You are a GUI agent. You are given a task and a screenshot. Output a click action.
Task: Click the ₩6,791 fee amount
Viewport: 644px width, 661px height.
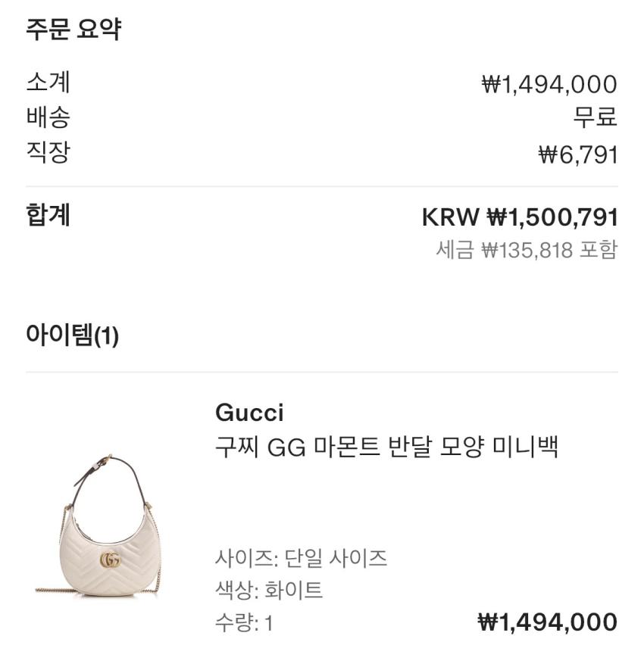[578, 155]
